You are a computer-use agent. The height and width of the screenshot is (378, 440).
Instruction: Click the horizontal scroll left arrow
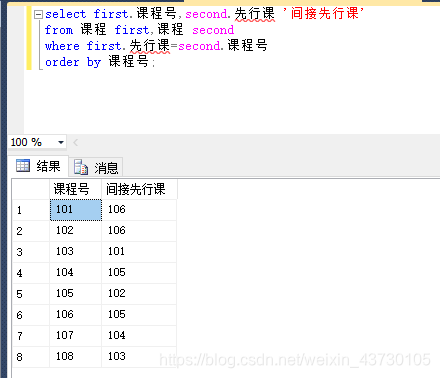76,143
